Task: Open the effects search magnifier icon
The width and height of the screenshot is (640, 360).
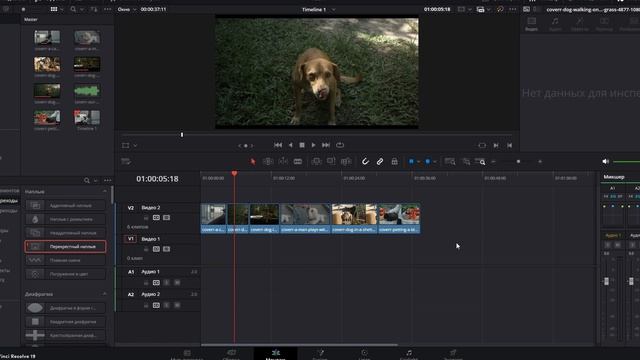Action: 87,180
